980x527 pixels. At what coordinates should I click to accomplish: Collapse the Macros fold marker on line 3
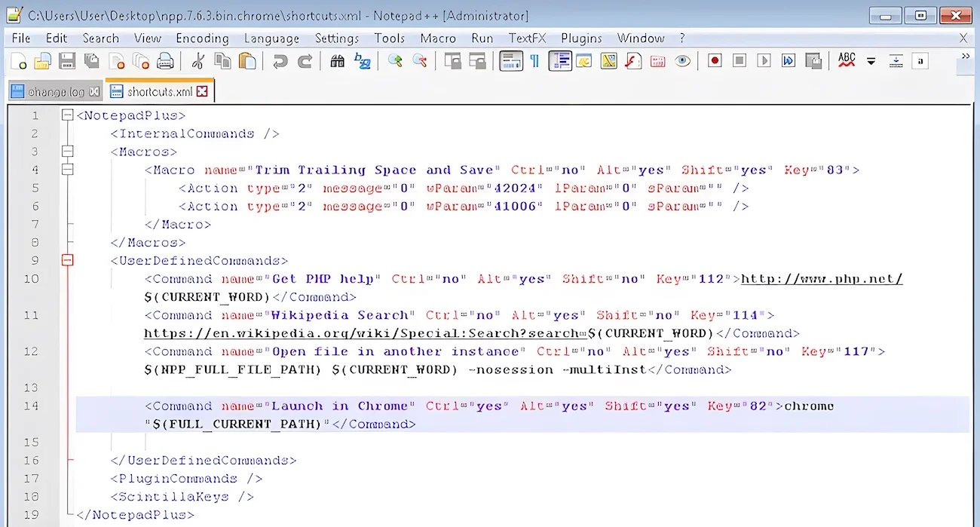(67, 152)
